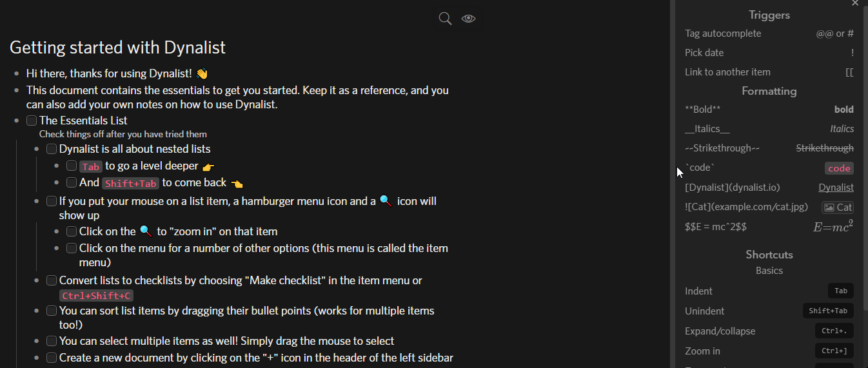Viewport: 868px width, 368px height.
Task: Click the bullet beside 'Hi there, thanks for using Dynalist'
Action: click(17, 73)
